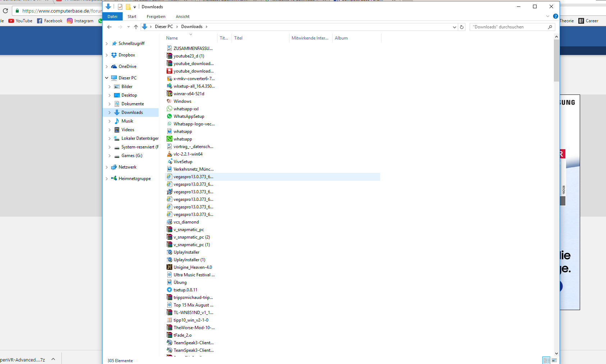
Task: Expand the Games (G:) drive node
Action: pyautogui.click(x=110, y=156)
